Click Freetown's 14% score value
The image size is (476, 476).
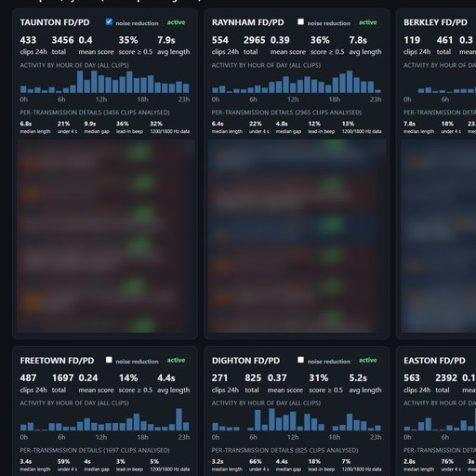pos(128,378)
